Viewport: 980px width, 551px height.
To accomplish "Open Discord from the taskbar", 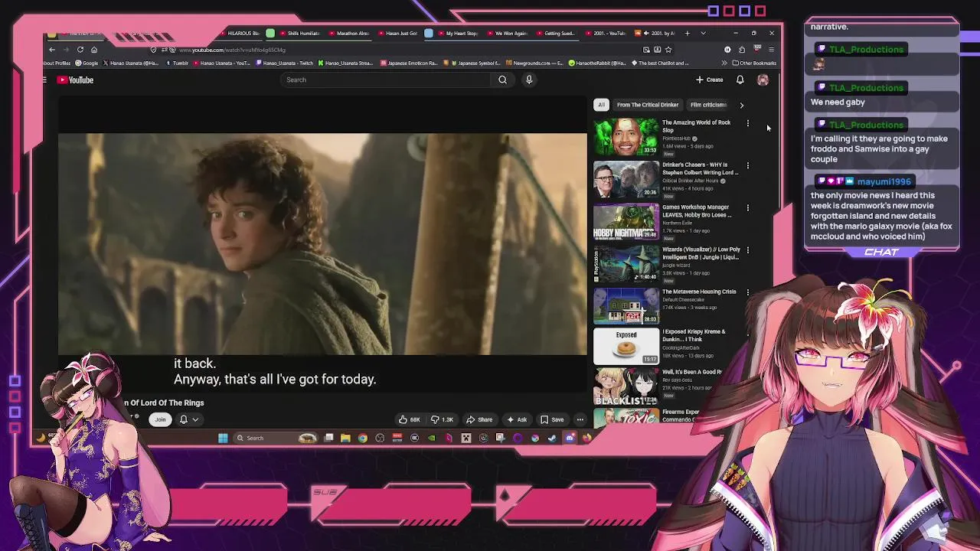I will point(570,438).
